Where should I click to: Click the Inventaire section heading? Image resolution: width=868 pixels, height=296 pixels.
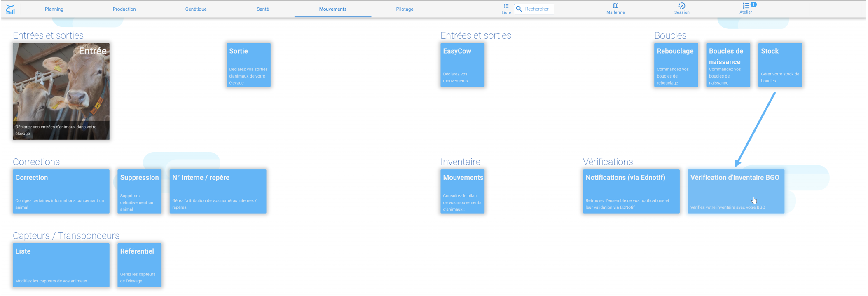(460, 162)
